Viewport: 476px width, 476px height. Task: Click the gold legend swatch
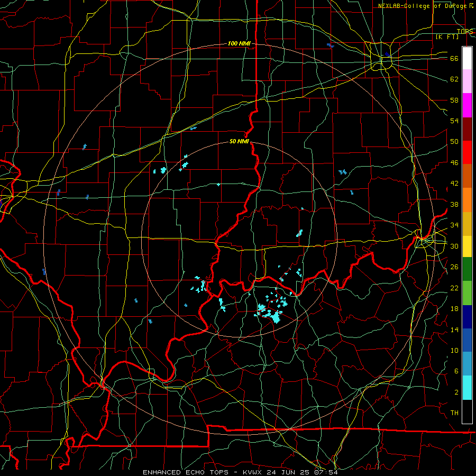[467, 224]
